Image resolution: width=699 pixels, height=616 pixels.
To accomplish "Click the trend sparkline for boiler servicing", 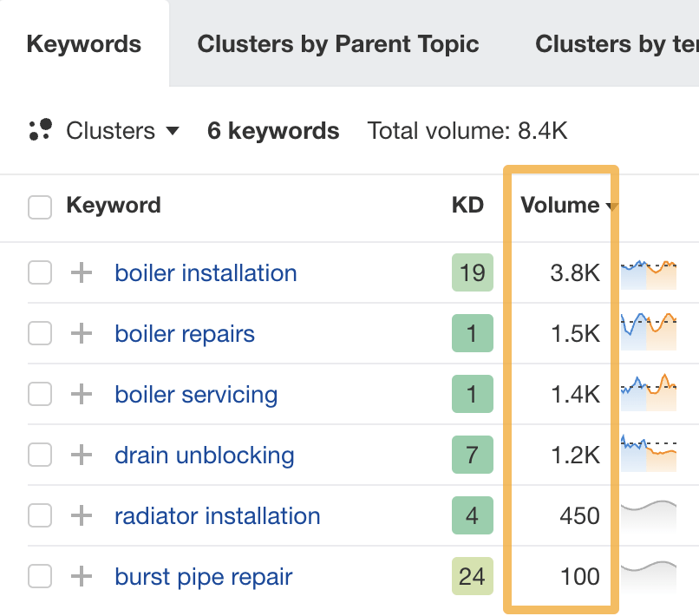I will (x=649, y=394).
